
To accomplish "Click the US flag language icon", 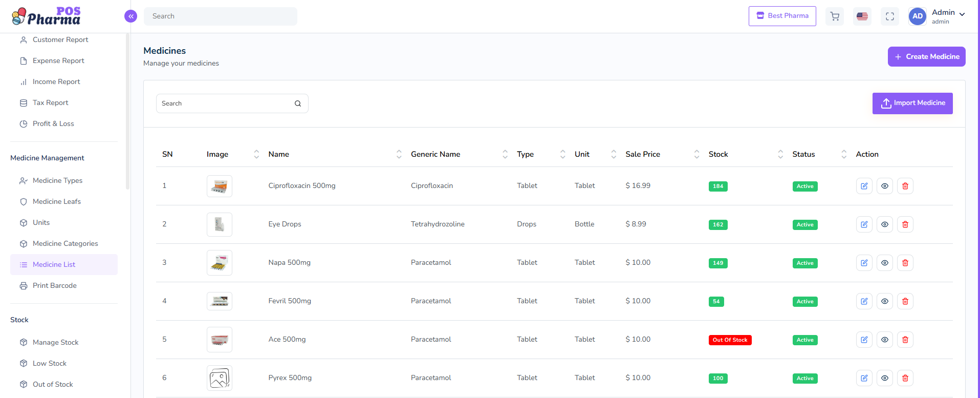I will [x=862, y=16].
